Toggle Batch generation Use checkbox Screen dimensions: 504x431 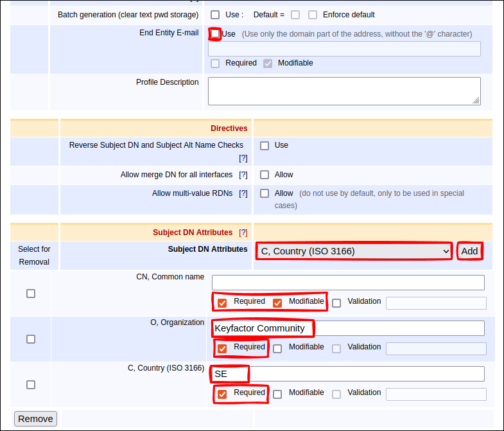215,15
